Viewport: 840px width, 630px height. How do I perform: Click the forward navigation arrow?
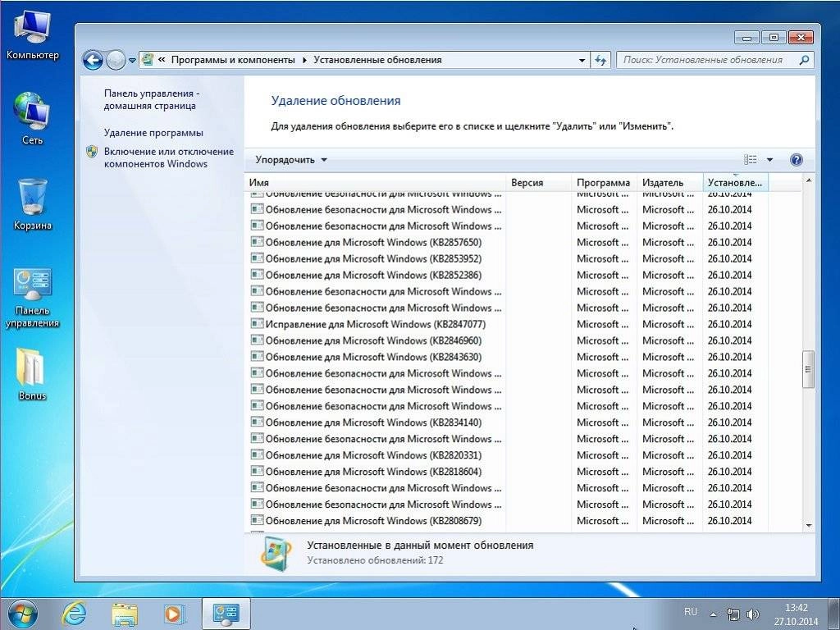(x=115, y=60)
